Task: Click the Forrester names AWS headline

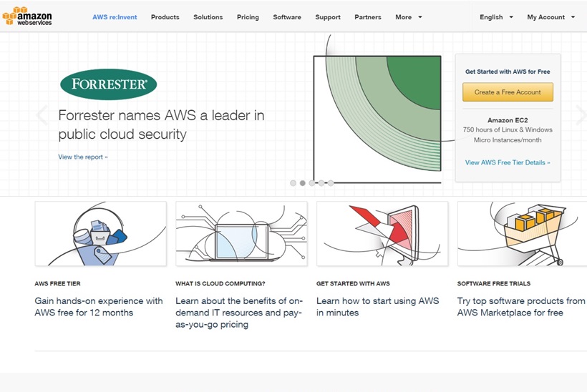Action: (161, 124)
